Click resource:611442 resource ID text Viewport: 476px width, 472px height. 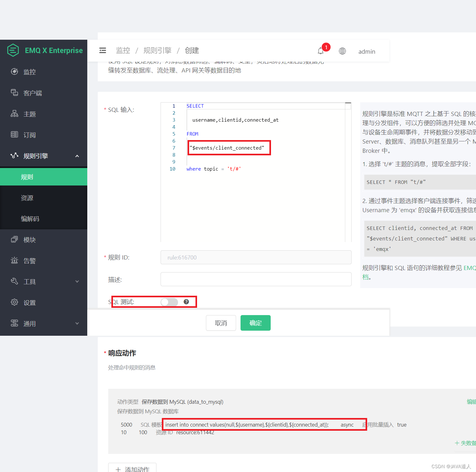click(x=195, y=432)
